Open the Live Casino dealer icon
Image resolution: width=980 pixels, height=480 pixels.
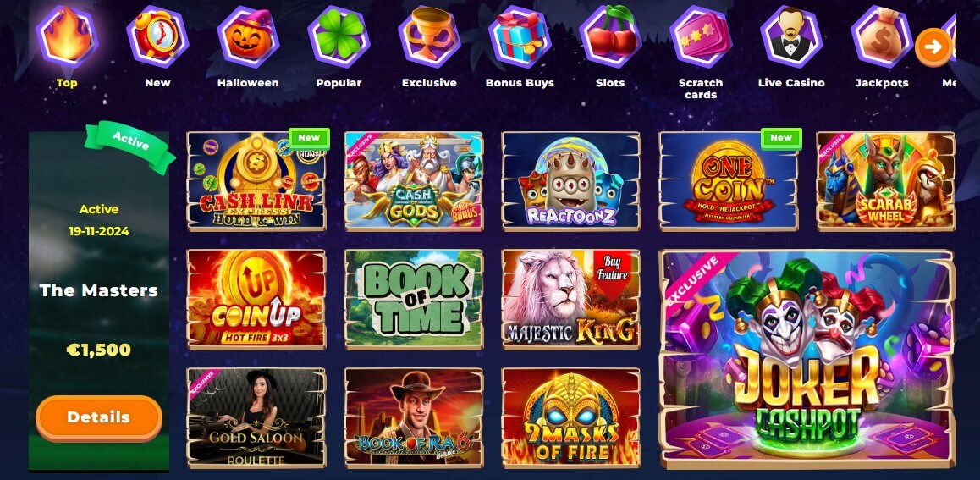coord(792,36)
